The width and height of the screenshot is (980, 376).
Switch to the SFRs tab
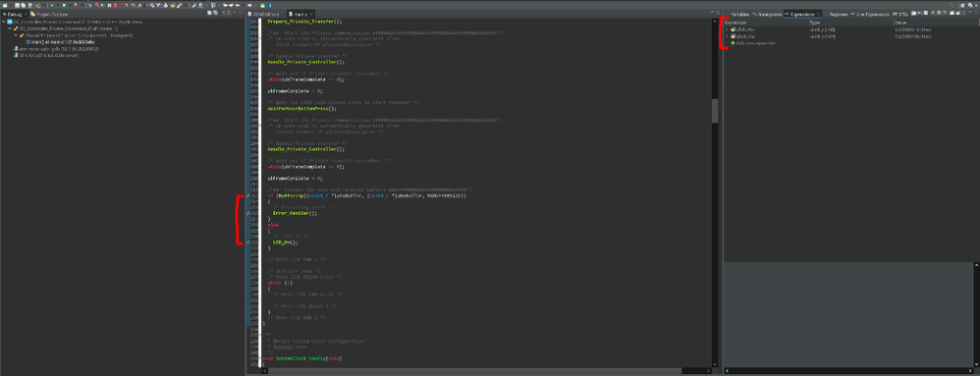click(900, 14)
